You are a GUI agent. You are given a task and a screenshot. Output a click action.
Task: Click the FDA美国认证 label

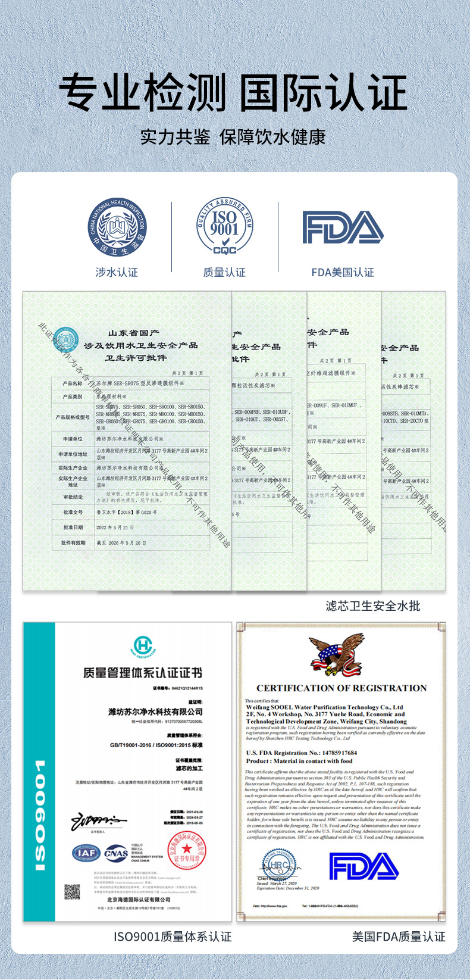tap(343, 272)
